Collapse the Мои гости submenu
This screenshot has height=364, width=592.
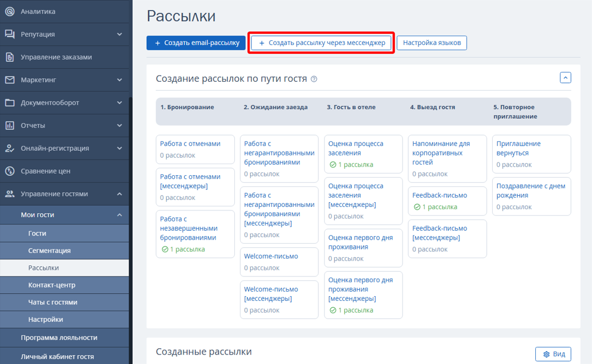tap(119, 215)
